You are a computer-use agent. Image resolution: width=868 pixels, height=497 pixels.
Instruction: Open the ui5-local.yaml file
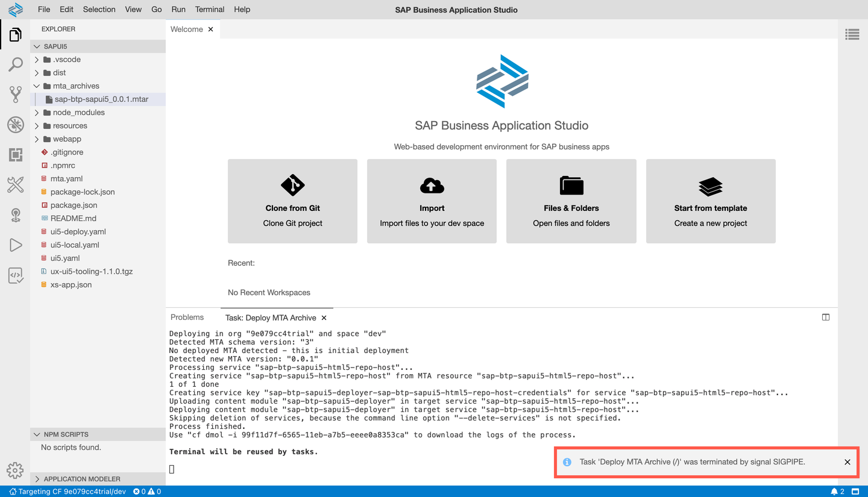98,245
